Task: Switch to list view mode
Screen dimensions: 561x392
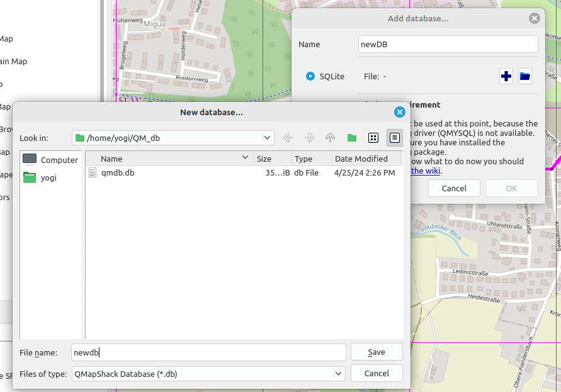Action: pyautogui.click(x=373, y=138)
